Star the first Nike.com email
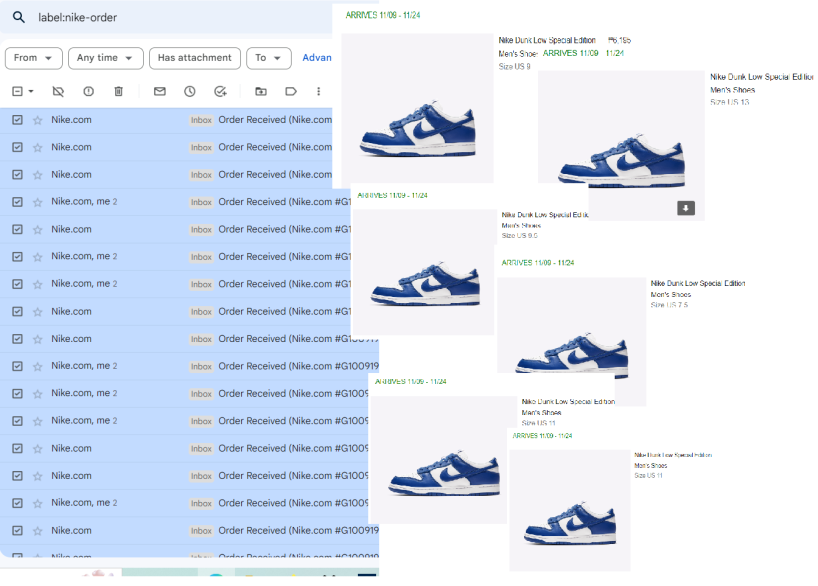Screen dimensions: 818x586 point(38,121)
